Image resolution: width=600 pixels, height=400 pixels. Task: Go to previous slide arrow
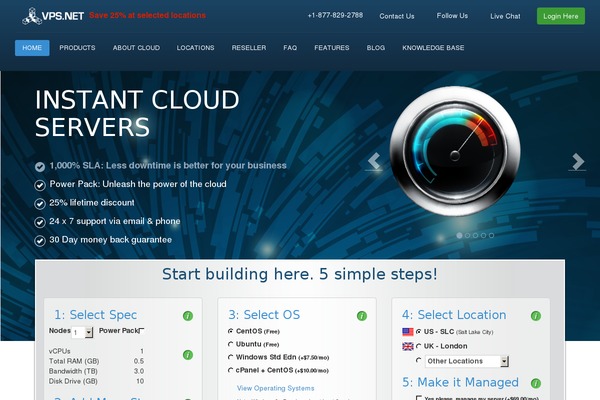click(374, 161)
